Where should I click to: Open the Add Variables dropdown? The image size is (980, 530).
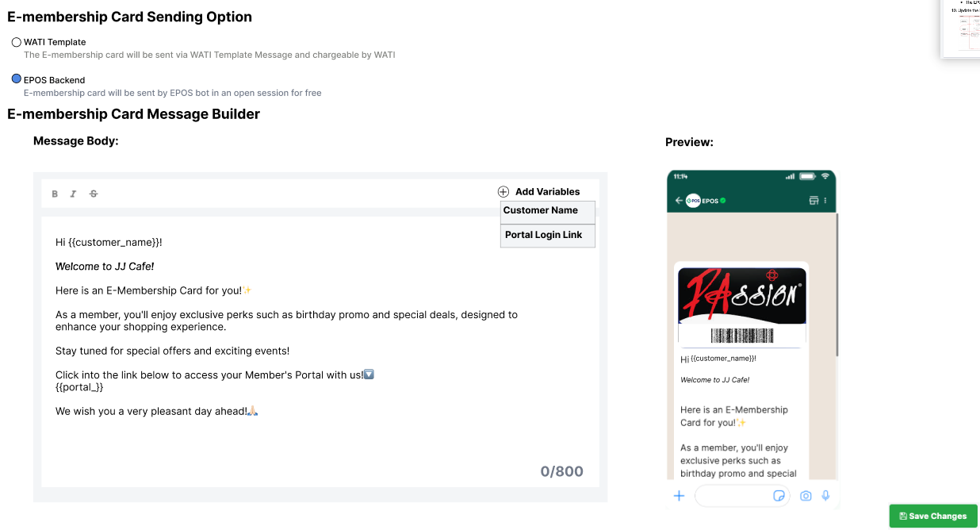(x=539, y=191)
